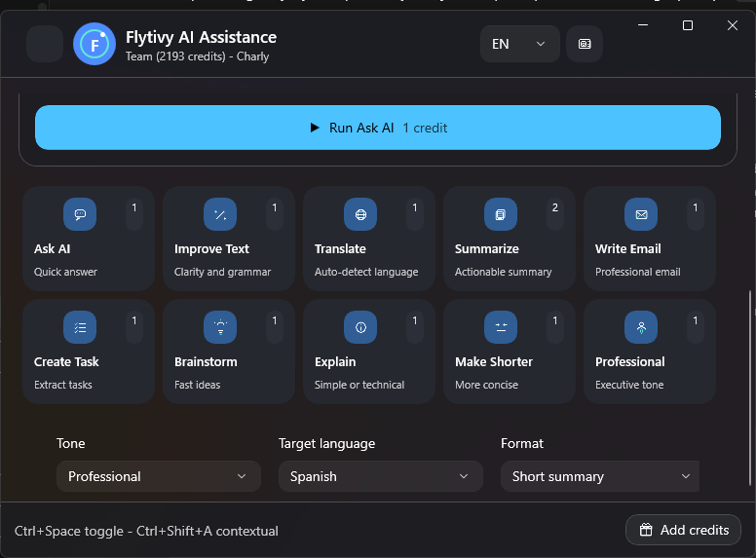Viewport: 756px width, 558px height.
Task: Click the Professional person icon
Action: tap(641, 327)
